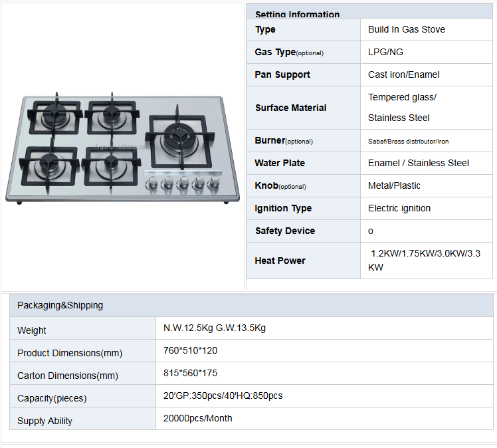Click the '815*560*175' carton dimensions value
The width and height of the screenshot is (497, 448).
pos(190,373)
